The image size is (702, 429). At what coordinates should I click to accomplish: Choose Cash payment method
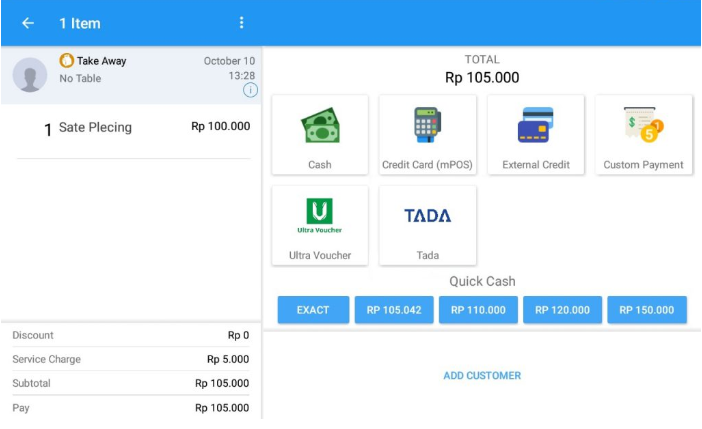[320, 134]
